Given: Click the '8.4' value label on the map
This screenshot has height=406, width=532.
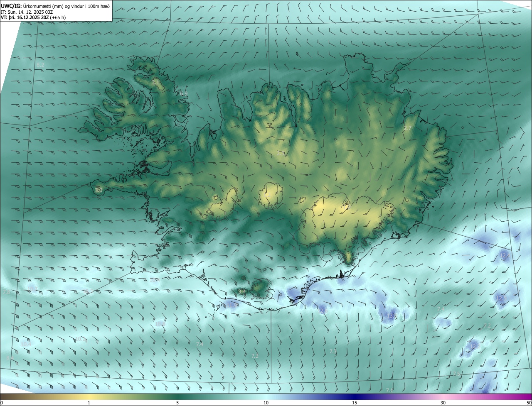Looking at the screenshot, I should click(10, 357).
